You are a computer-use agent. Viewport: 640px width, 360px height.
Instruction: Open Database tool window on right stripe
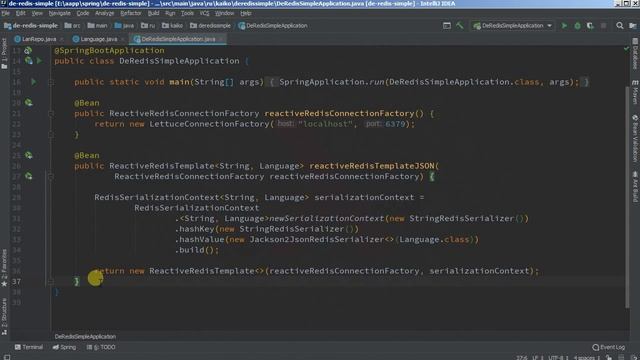tap(635, 53)
